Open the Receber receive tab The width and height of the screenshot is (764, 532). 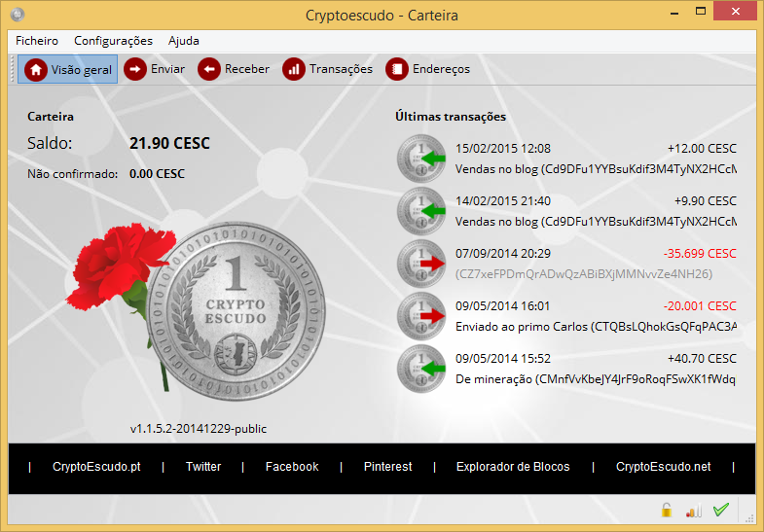(x=234, y=69)
